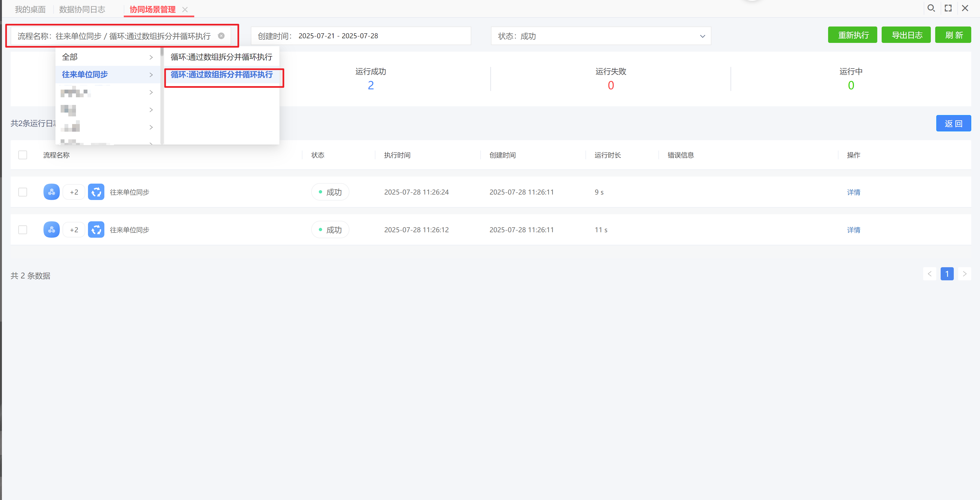Viewport: 980px width, 500px height.
Task: Click the fullscreen expand icon
Action: (948, 8)
